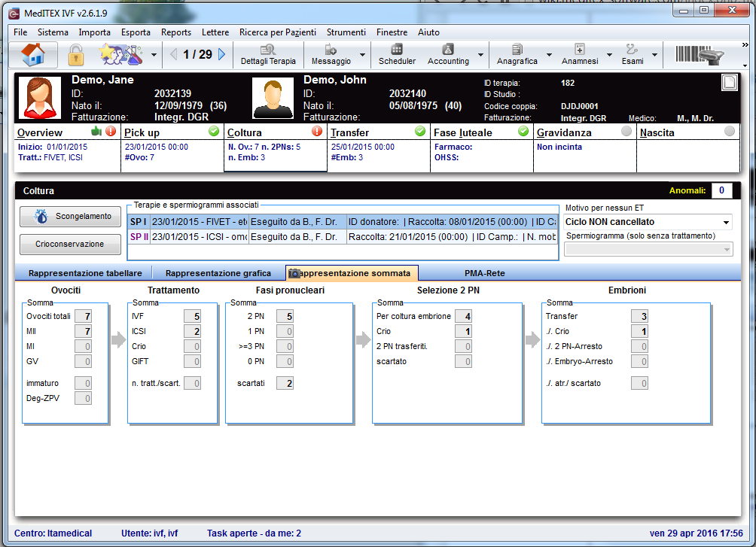The height and width of the screenshot is (547, 756).
Task: Expand the Anamnesi dropdown arrow
Action: [x=609, y=55]
